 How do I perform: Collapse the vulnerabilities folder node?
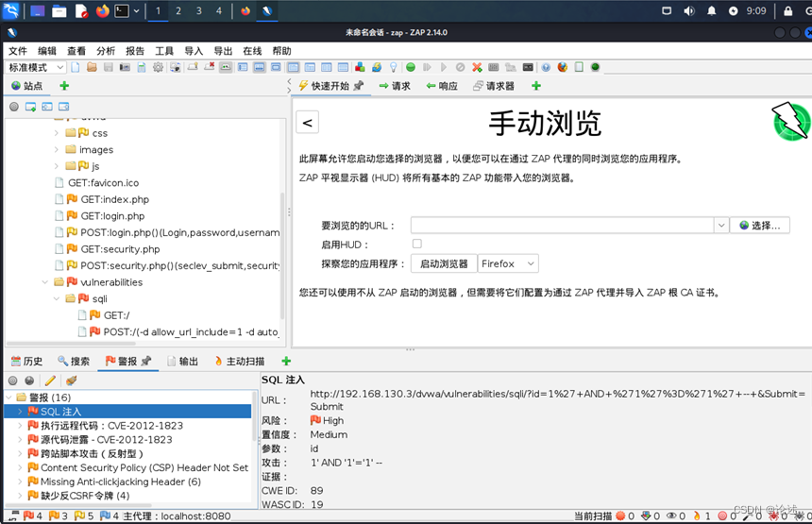tap(45, 282)
